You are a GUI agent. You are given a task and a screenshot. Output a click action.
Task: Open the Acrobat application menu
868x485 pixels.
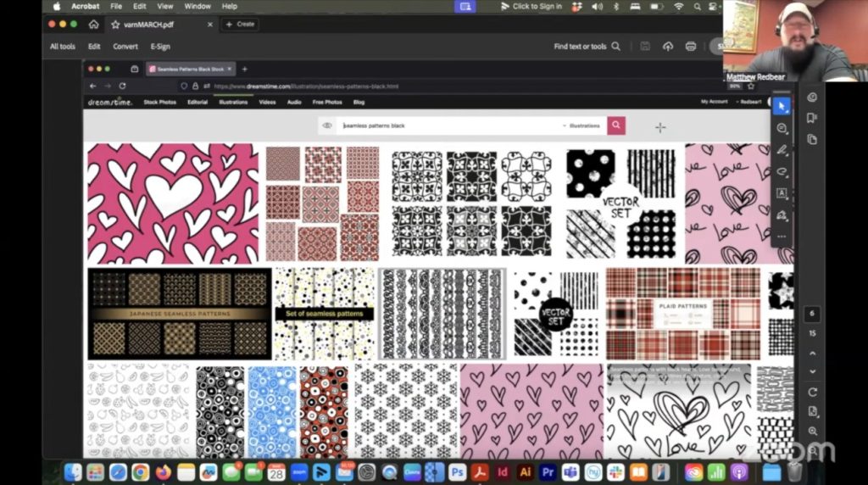click(86, 6)
